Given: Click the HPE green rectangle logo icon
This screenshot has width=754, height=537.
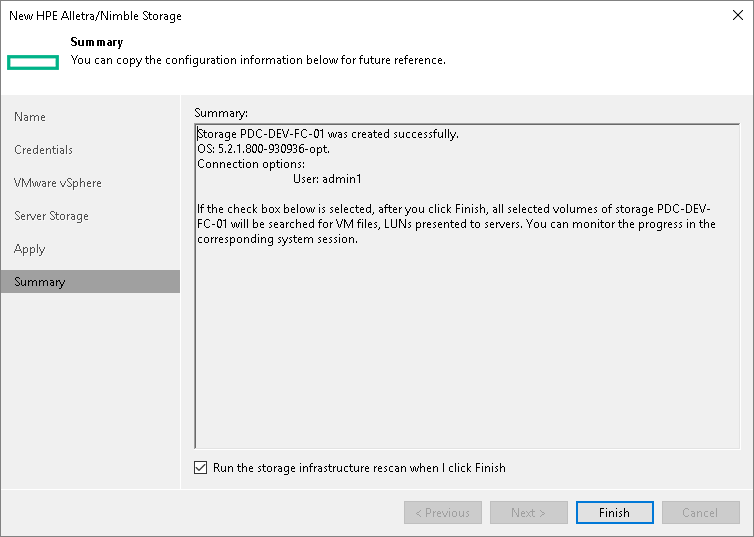Looking at the screenshot, I should tap(33, 62).
